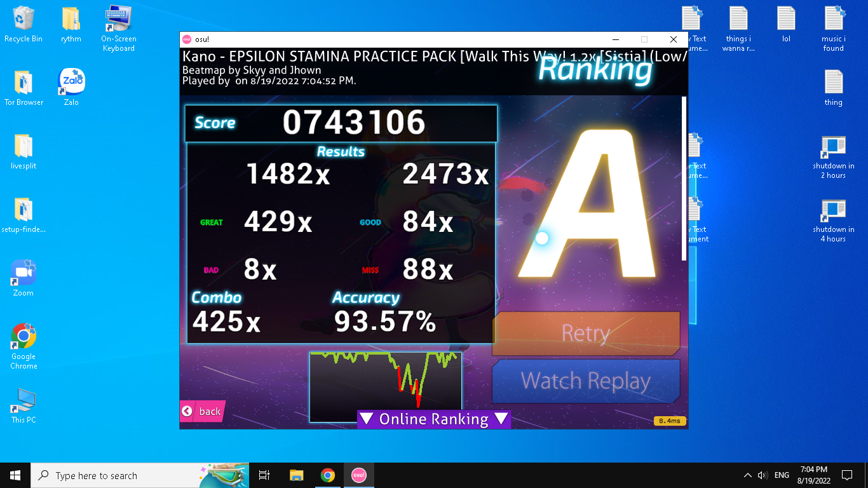This screenshot has width=868, height=488.
Task: Launch the Zoom desktop shortcut
Action: (24, 278)
